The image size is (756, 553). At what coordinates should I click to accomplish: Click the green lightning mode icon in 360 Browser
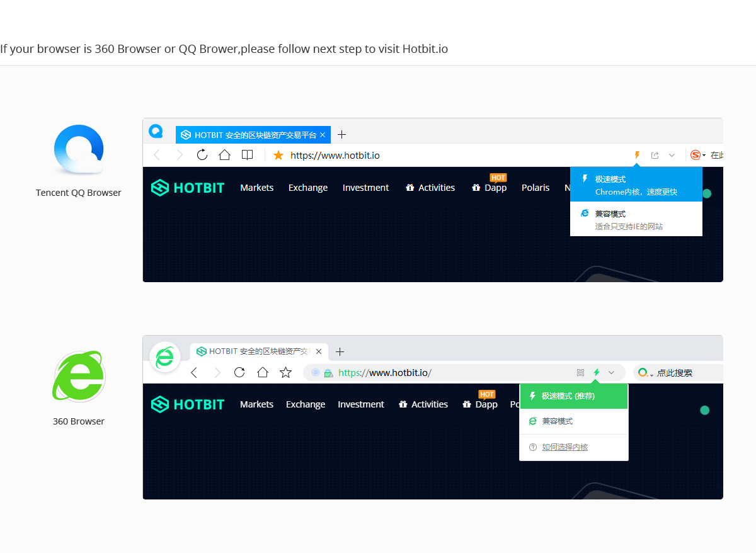[597, 372]
